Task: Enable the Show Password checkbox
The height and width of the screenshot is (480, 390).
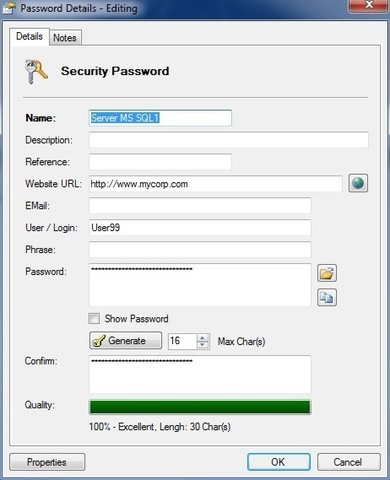Action: [94, 319]
